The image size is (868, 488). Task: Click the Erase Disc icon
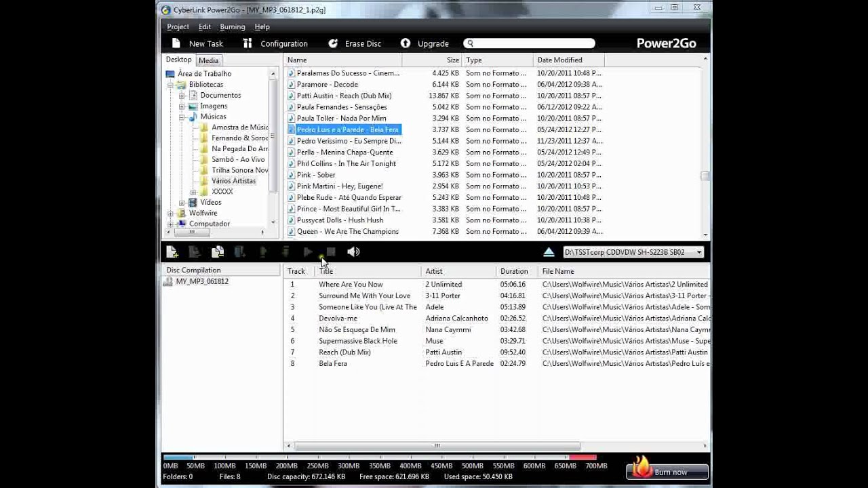(x=333, y=43)
